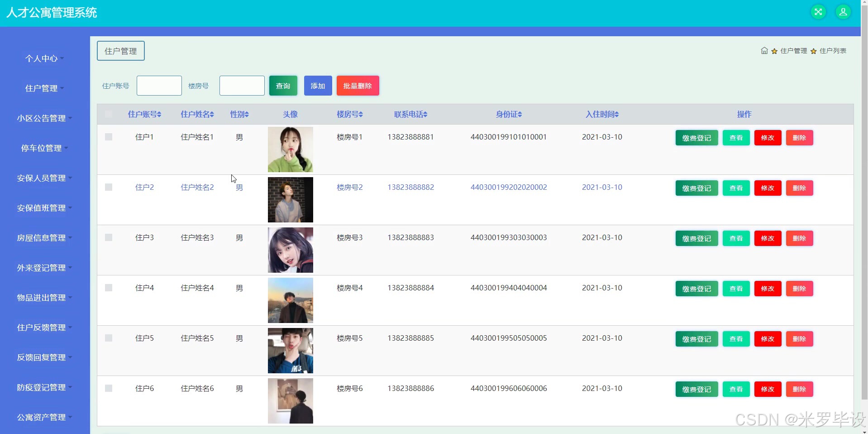
Task: Click 查看 for 住户2
Action: click(736, 188)
